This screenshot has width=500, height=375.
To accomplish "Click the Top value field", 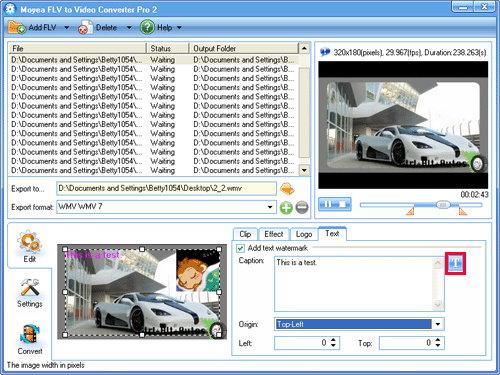I will [407, 343].
